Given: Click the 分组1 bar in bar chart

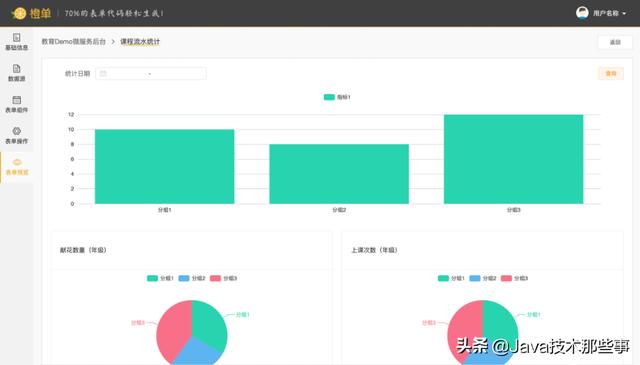Looking at the screenshot, I should point(164,167).
